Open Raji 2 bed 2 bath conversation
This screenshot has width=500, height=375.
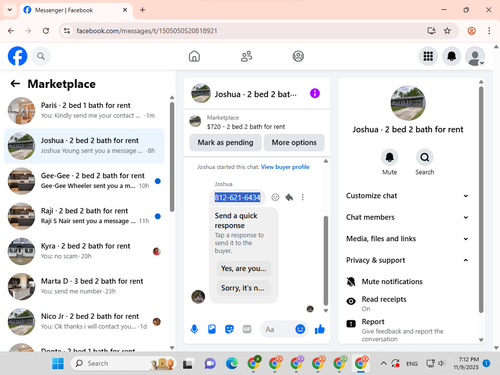point(84,216)
